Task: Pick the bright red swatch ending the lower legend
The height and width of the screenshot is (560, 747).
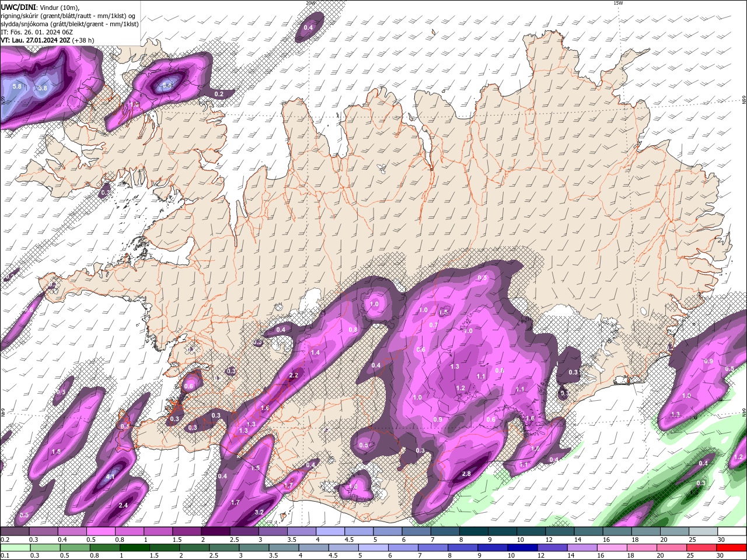Action: [x=731, y=548]
